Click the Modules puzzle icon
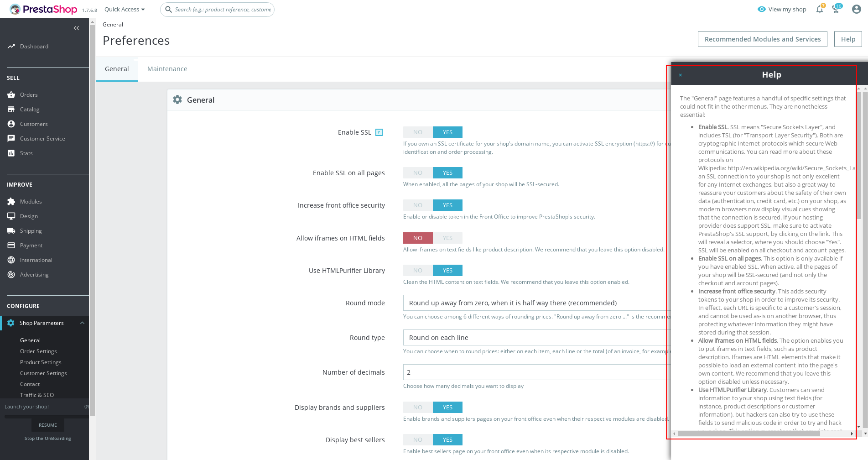Image resolution: width=868 pixels, height=460 pixels. click(x=11, y=202)
